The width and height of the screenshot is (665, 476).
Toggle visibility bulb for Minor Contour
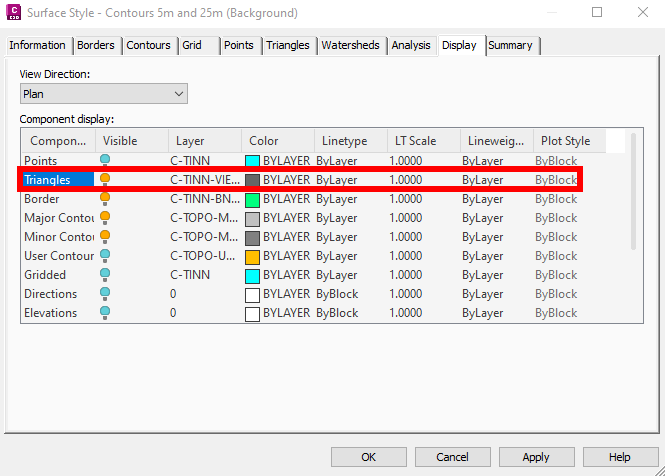click(105, 237)
